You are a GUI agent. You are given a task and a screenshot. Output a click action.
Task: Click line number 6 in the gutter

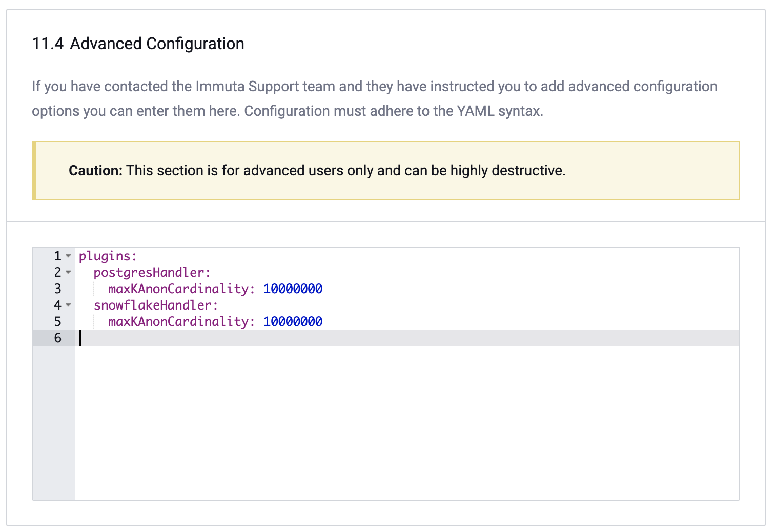(57, 338)
